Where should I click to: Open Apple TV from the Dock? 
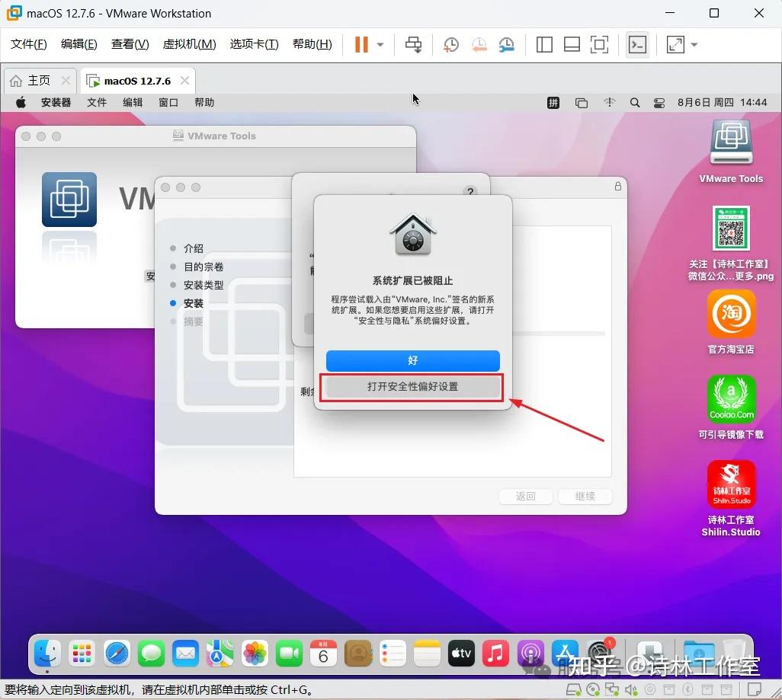coord(461,653)
